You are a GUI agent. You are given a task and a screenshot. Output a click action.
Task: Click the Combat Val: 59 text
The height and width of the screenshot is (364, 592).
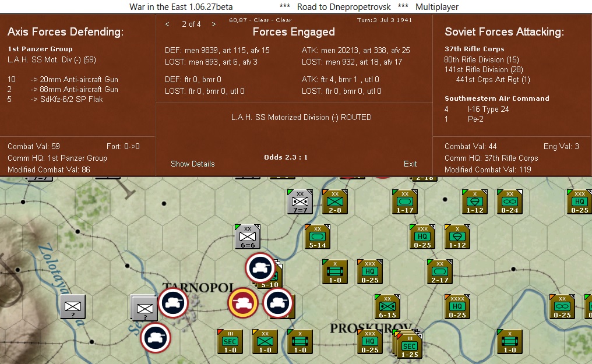coord(34,146)
